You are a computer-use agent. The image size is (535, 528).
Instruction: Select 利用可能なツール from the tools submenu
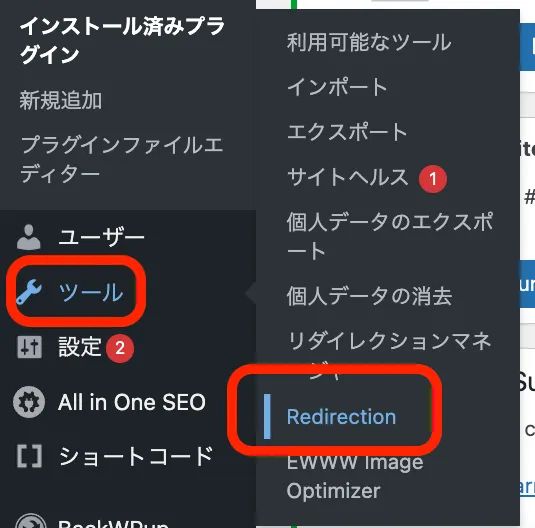(369, 42)
